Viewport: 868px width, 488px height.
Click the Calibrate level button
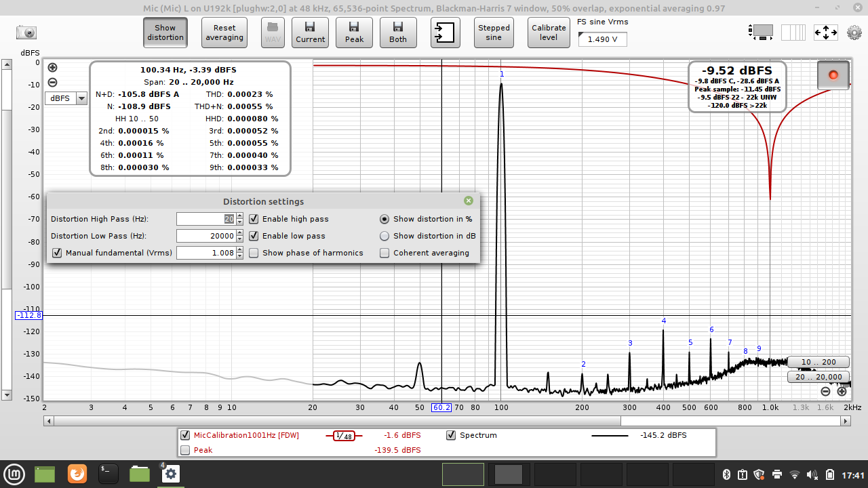tap(549, 33)
